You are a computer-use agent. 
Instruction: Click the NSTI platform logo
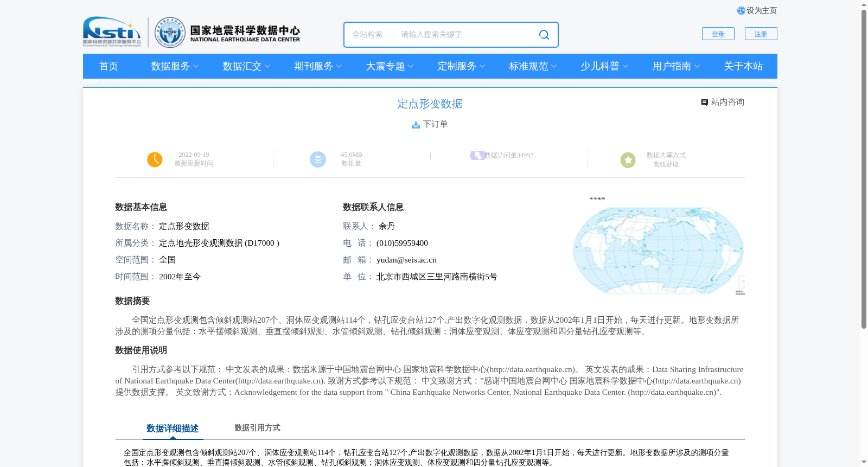[112, 31]
